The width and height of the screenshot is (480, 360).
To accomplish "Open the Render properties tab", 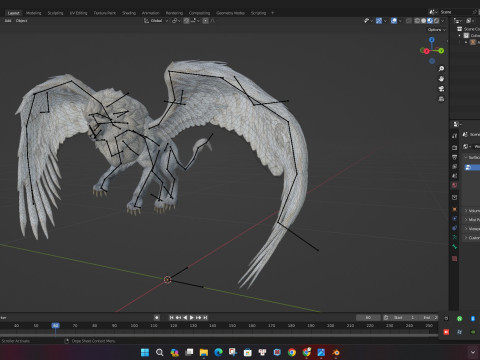I will [x=455, y=147].
